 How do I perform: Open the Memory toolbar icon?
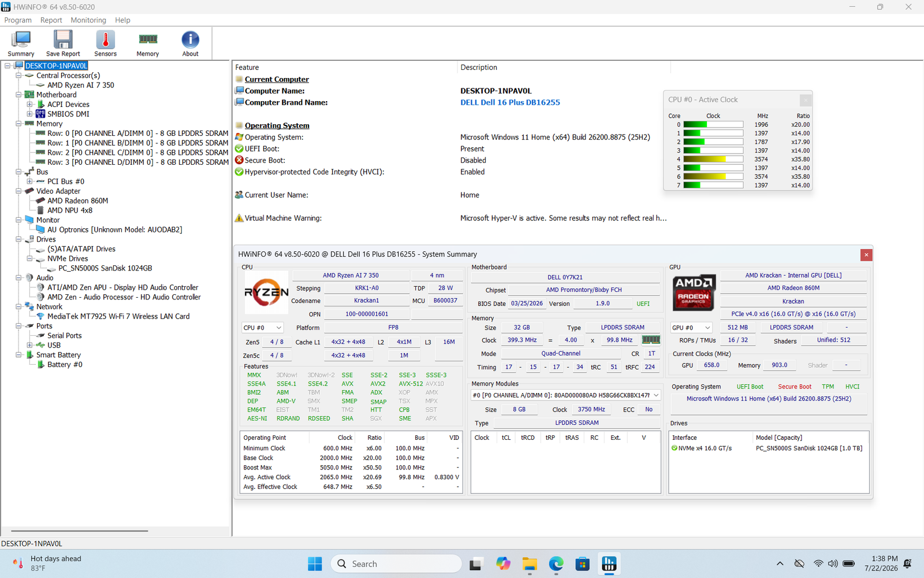[x=148, y=43]
